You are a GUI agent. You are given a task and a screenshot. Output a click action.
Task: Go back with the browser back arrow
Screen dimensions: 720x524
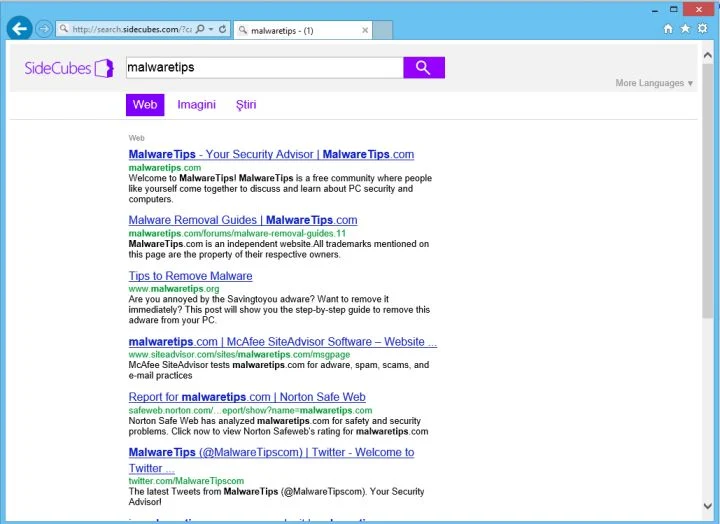point(19,28)
